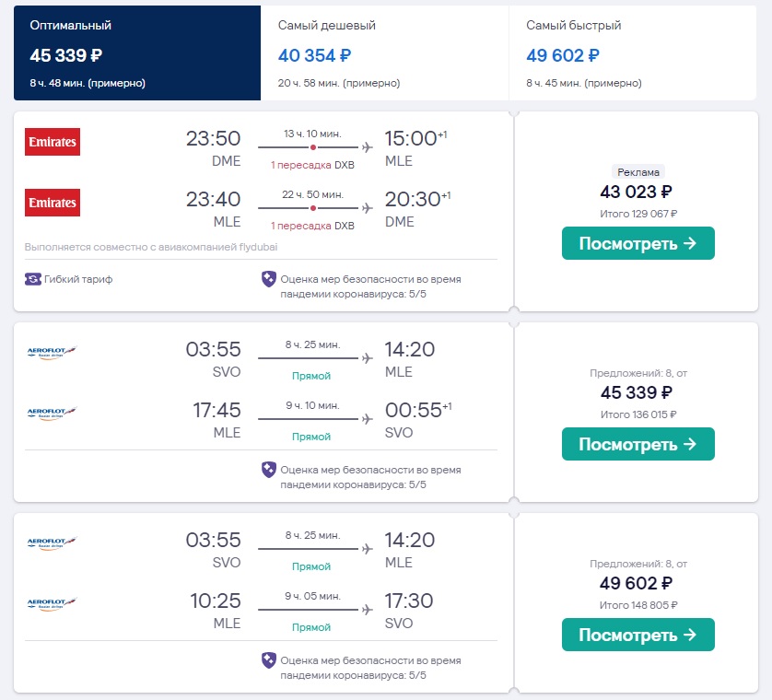Click the flydubai codeshare notice
772x700 pixels.
point(151,247)
